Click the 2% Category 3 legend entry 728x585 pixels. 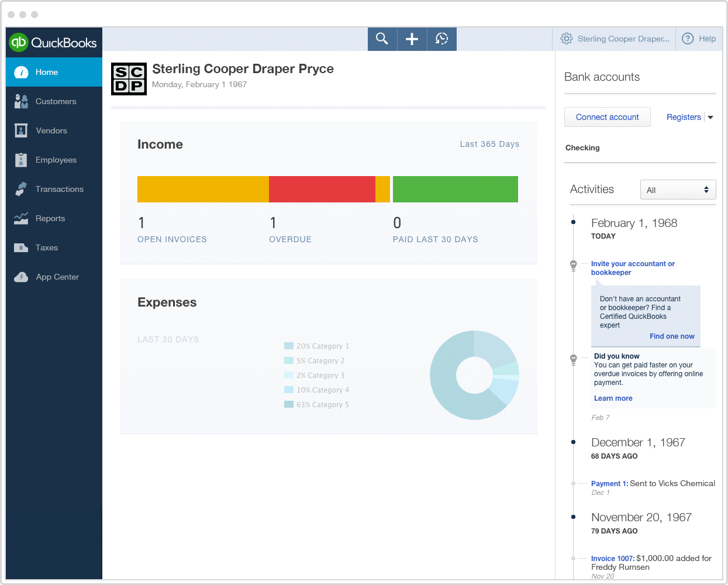[x=314, y=376]
